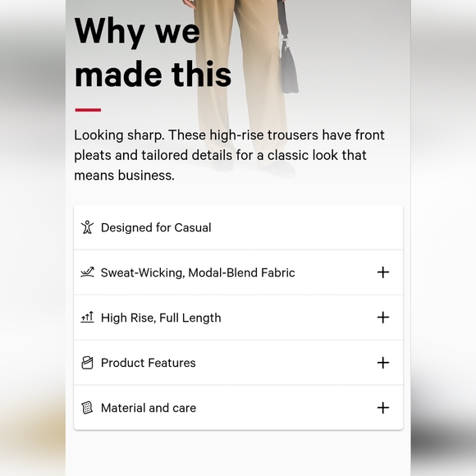Expand Sweat-Wicking section via plus icon
Viewport: 476px width, 476px height.
383,272
